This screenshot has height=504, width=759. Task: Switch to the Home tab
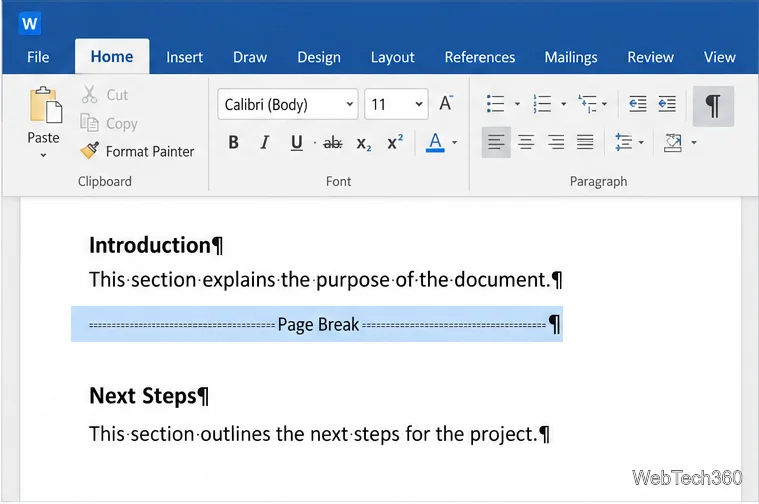click(112, 57)
